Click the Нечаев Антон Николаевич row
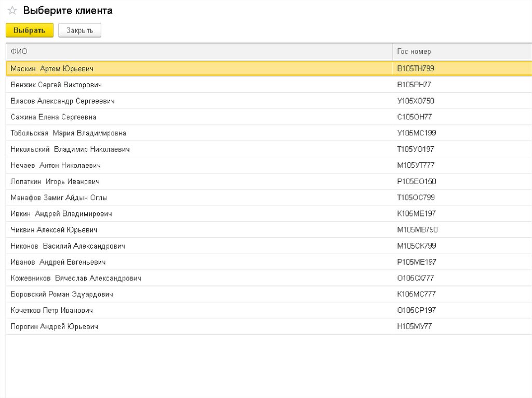532x398 pixels. click(x=55, y=166)
